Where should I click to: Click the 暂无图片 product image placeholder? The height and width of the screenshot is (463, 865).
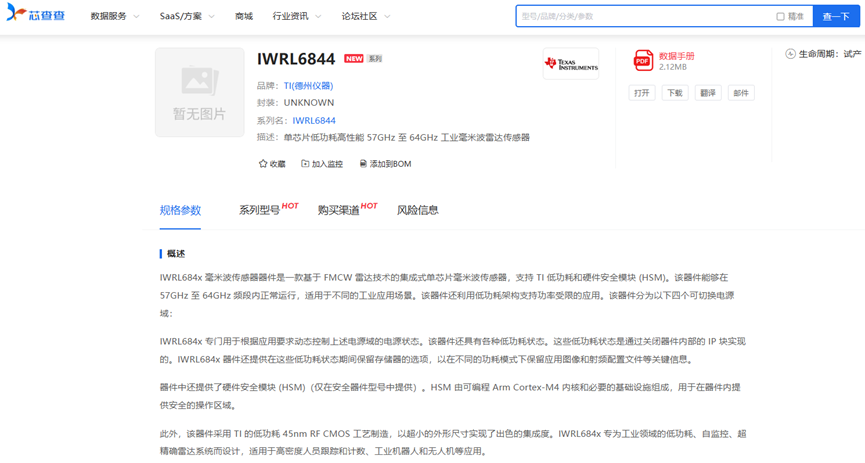[x=200, y=92]
